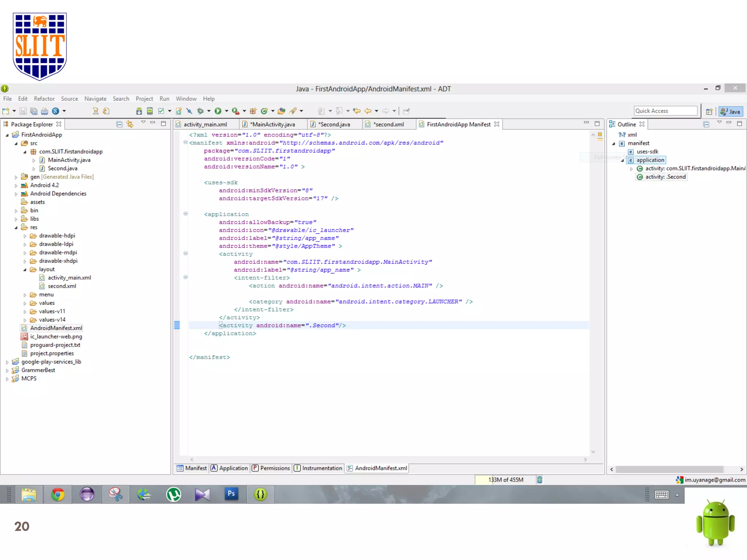Switch to the *Second.java editor tab
This screenshot has height=560, width=747.
point(334,124)
